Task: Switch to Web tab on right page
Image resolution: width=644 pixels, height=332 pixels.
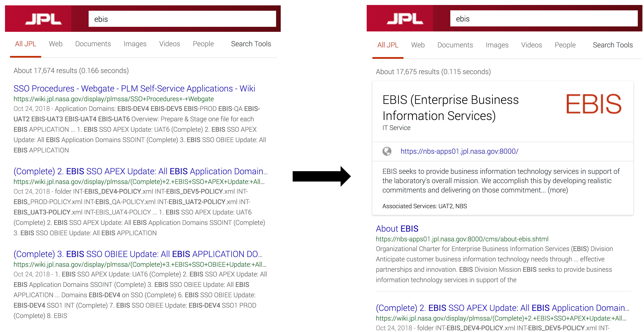Action: pyautogui.click(x=418, y=45)
